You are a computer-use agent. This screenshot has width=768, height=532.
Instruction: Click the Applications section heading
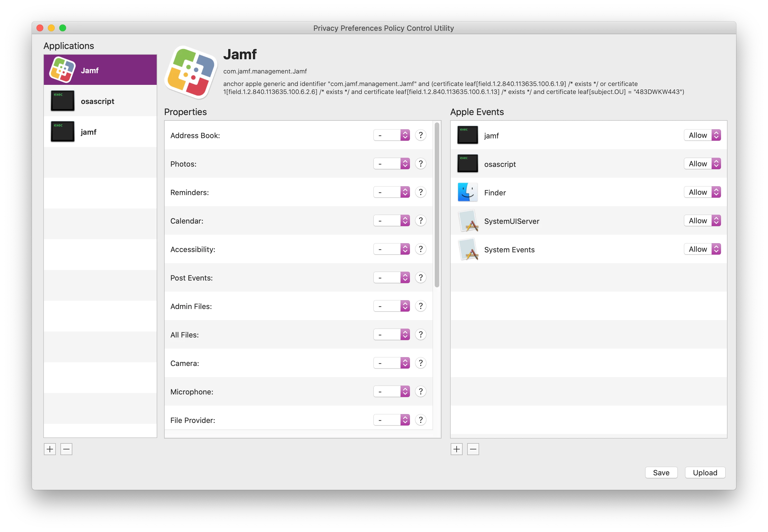(x=69, y=46)
